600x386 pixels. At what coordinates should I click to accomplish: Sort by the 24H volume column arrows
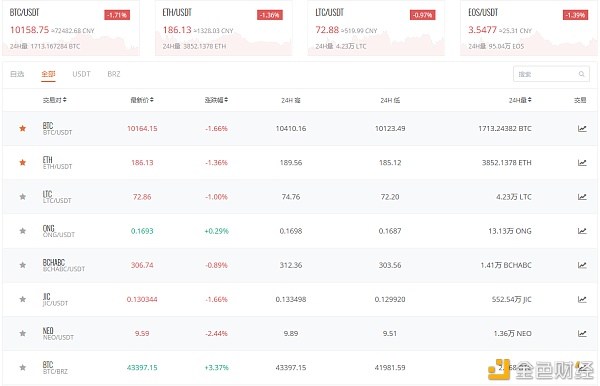(530, 100)
